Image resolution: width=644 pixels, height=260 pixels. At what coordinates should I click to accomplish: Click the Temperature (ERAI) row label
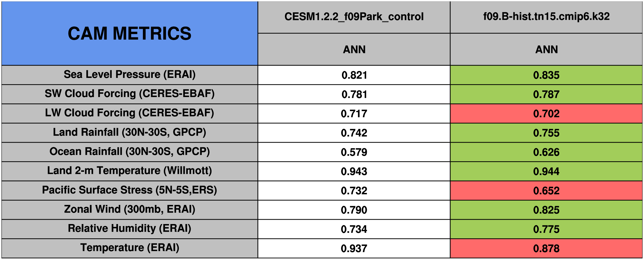[130, 248]
